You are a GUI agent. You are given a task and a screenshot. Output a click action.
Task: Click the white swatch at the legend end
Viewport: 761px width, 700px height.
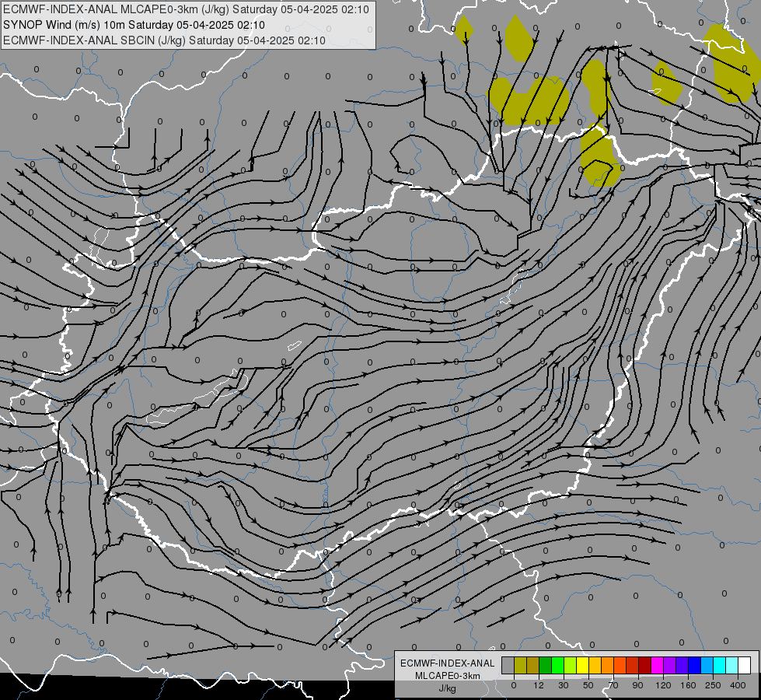(745, 665)
